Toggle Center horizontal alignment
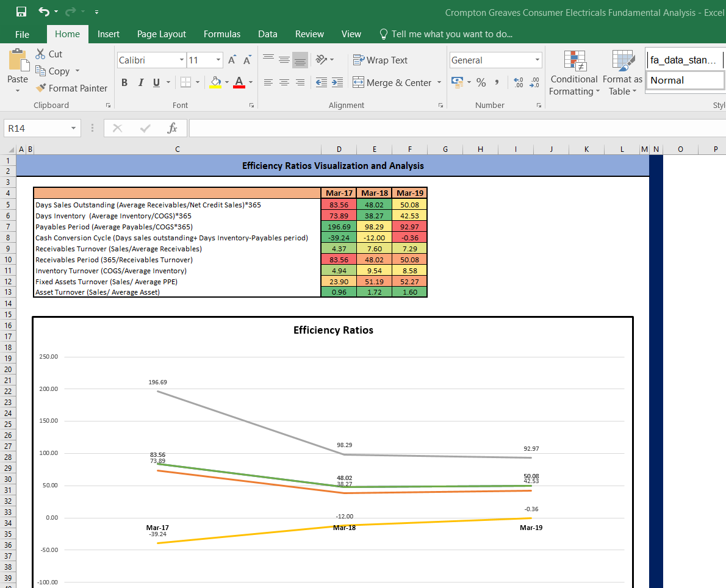 [284, 82]
